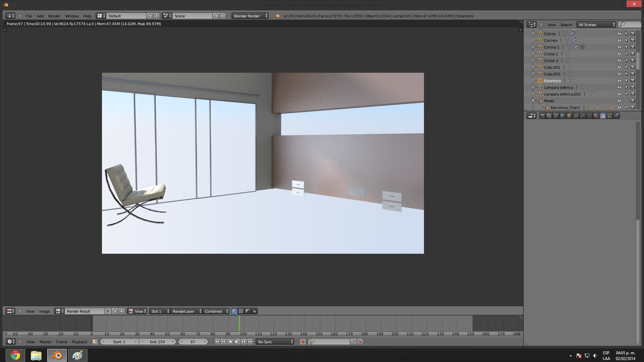The width and height of the screenshot is (644, 362).
Task: Open Chrome from the Windows taskbar
Action: pyautogui.click(x=15, y=355)
